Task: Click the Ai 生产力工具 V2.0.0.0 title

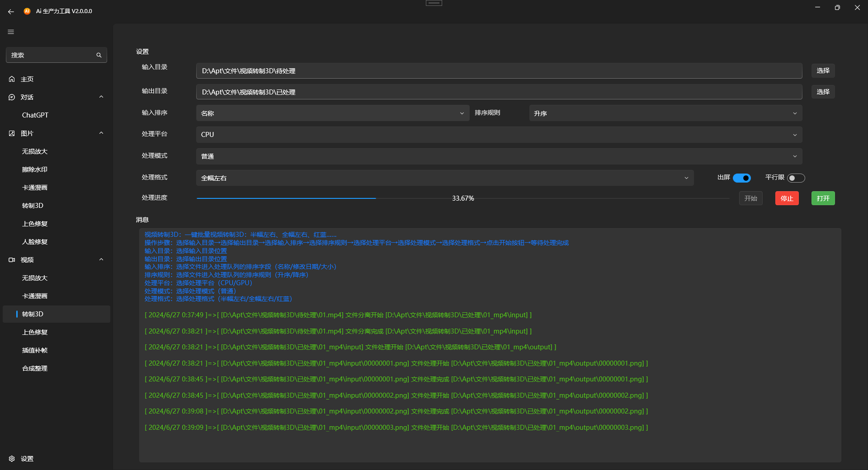Action: tap(64, 11)
